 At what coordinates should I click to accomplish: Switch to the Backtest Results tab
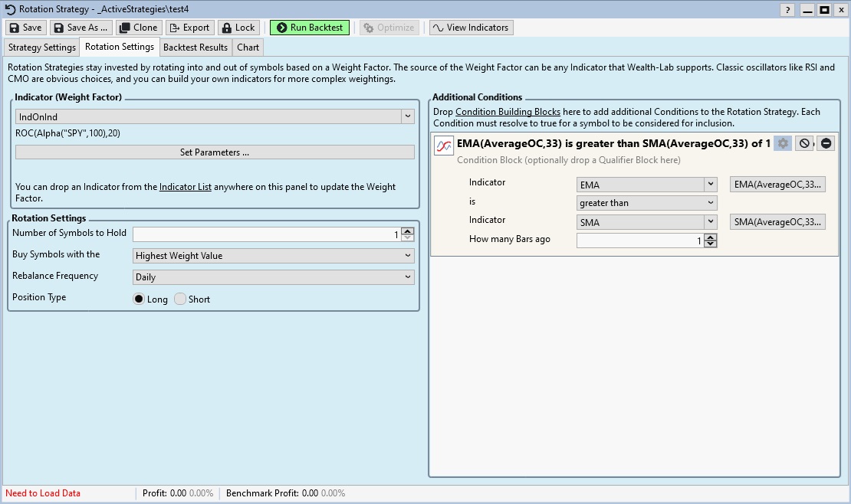tap(195, 47)
